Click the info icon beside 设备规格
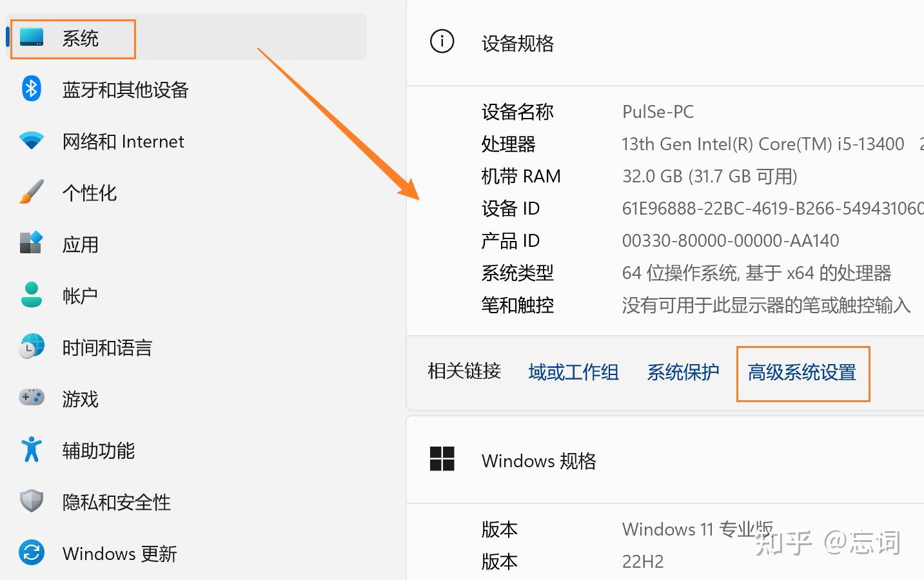The height and width of the screenshot is (580, 924). [442, 42]
